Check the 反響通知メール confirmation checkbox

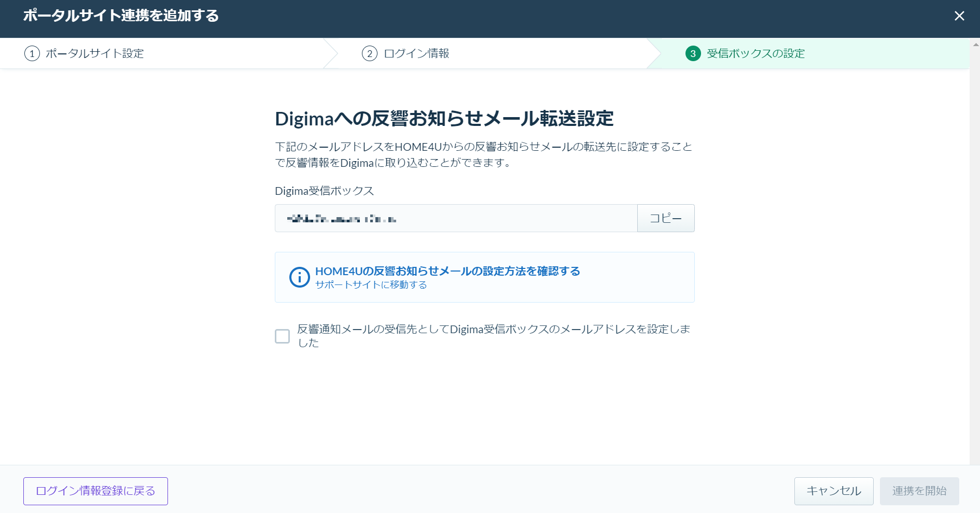[x=282, y=336]
